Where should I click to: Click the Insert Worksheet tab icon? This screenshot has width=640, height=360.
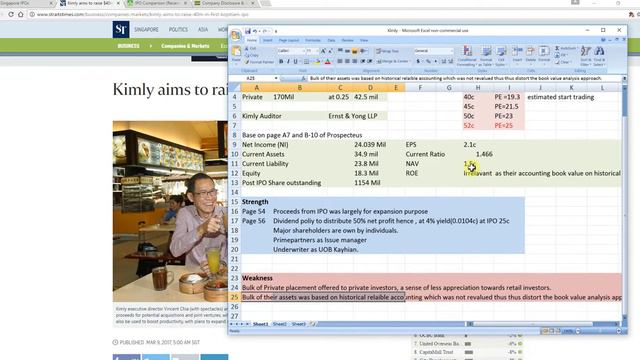313,324
